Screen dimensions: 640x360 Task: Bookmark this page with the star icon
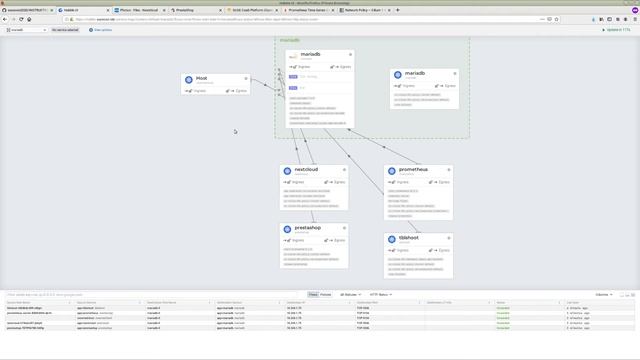pos(556,19)
